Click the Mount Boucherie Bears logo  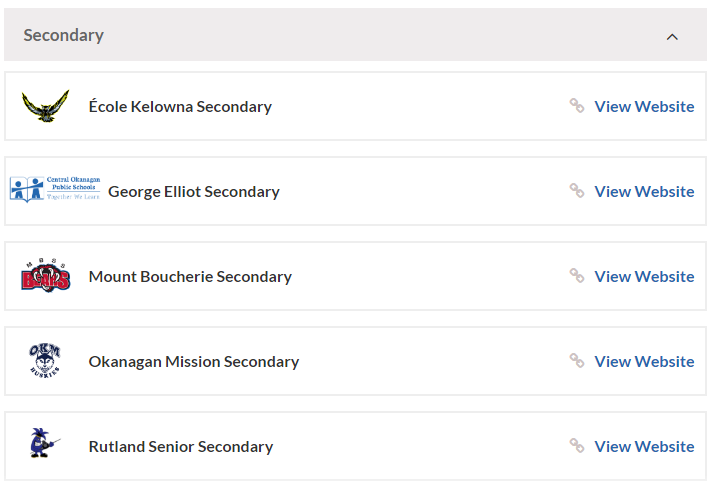[45, 276]
